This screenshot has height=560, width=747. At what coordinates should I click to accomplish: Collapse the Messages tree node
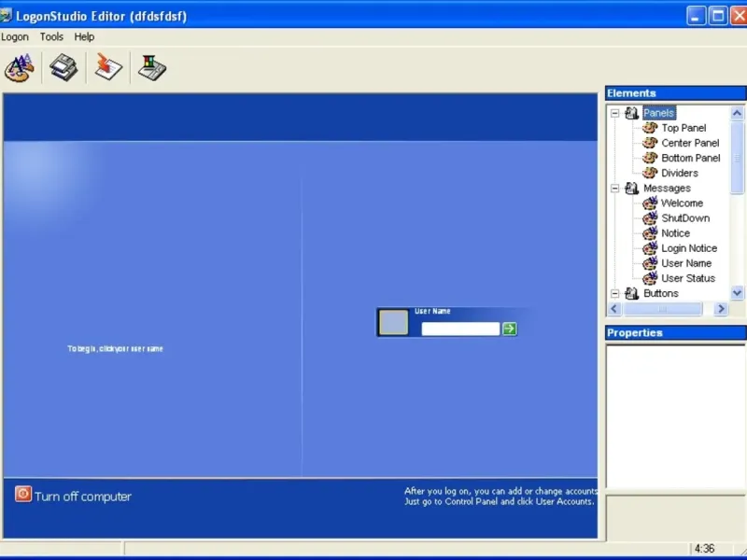click(x=615, y=189)
